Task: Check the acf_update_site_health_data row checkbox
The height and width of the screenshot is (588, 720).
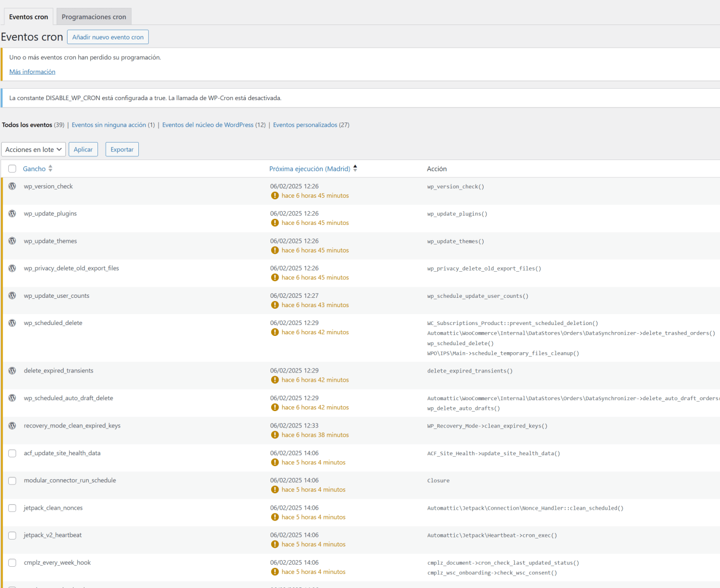Action: [12, 453]
